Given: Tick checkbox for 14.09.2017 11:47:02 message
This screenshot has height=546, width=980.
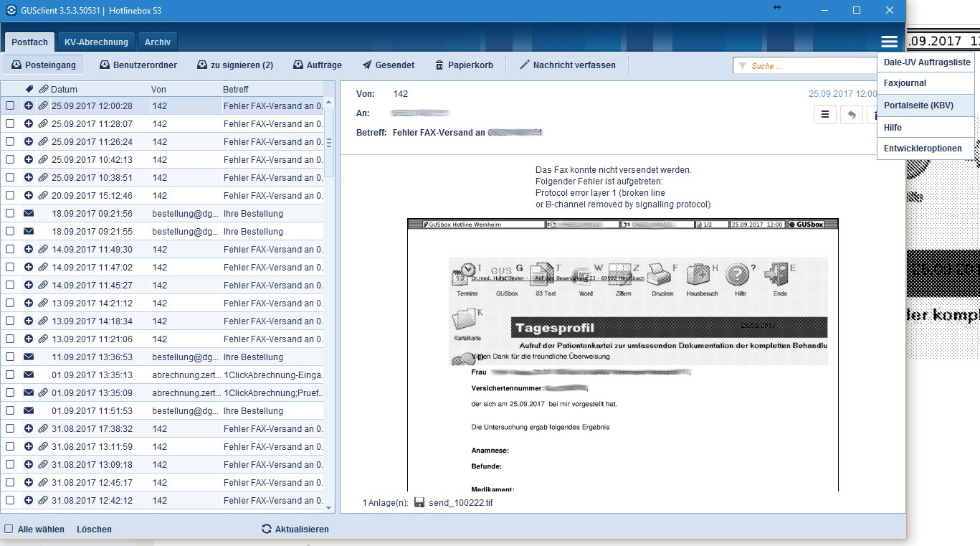Looking at the screenshot, I should [10, 267].
